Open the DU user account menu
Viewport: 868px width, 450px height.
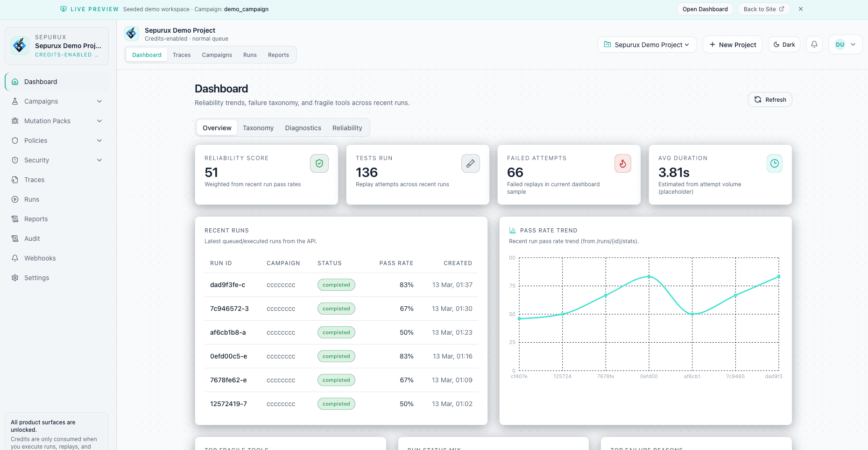coord(845,44)
